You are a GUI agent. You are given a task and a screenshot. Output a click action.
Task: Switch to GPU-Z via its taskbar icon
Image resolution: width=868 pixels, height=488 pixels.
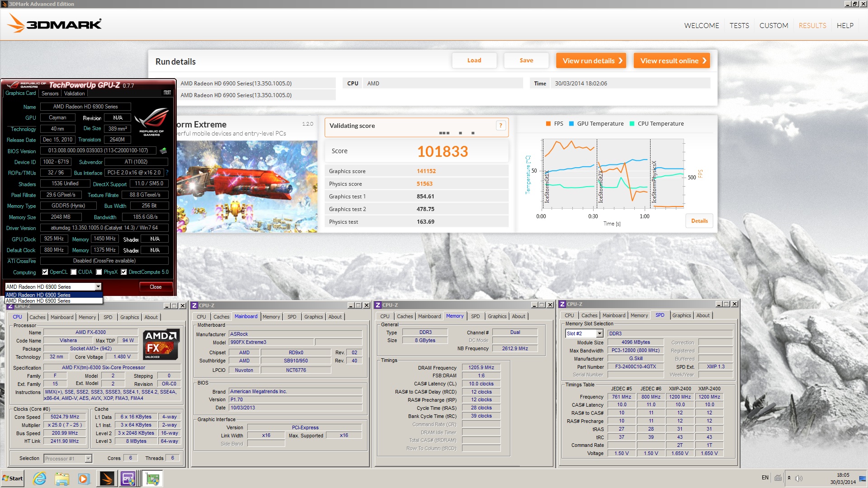[153, 479]
